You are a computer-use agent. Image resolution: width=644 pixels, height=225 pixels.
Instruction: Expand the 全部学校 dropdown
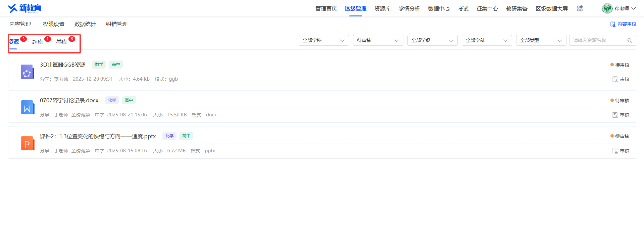click(324, 40)
